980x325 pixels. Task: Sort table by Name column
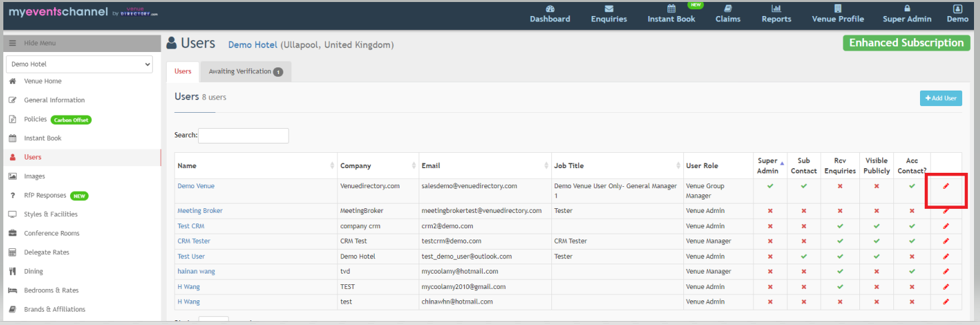pos(256,166)
